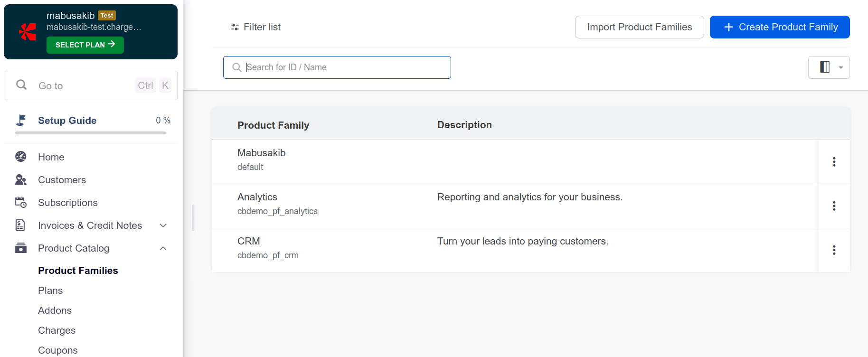
Task: Click the Chargebee logo icon
Action: coord(28,32)
